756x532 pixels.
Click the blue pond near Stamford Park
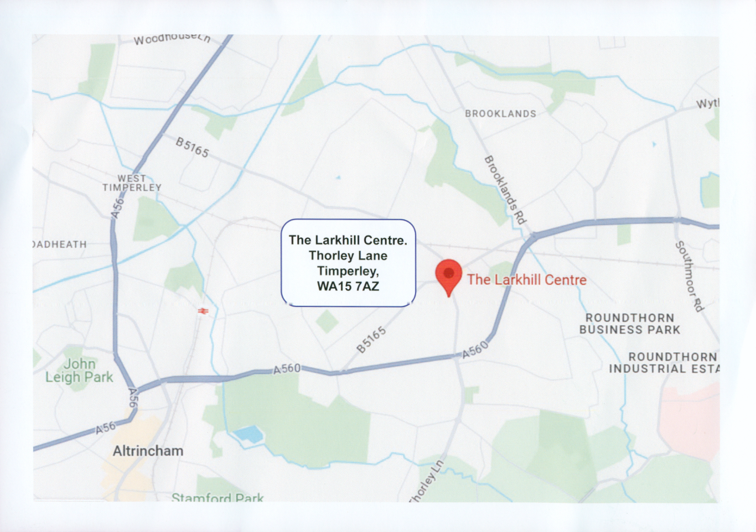[248, 434]
